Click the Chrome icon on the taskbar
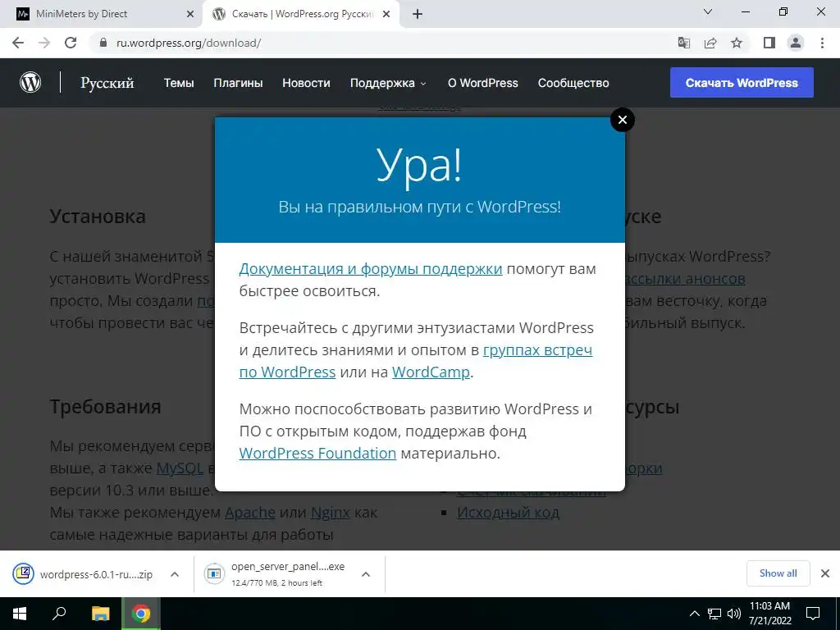The height and width of the screenshot is (630, 840). pyautogui.click(x=141, y=614)
